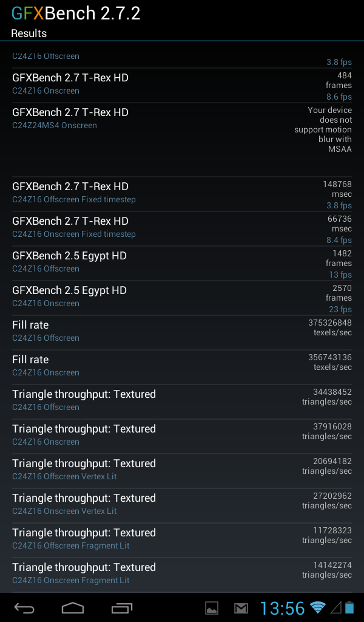
Task: Open Triangle throughput Onscreen Fragment Lit result
Action: coord(182,575)
